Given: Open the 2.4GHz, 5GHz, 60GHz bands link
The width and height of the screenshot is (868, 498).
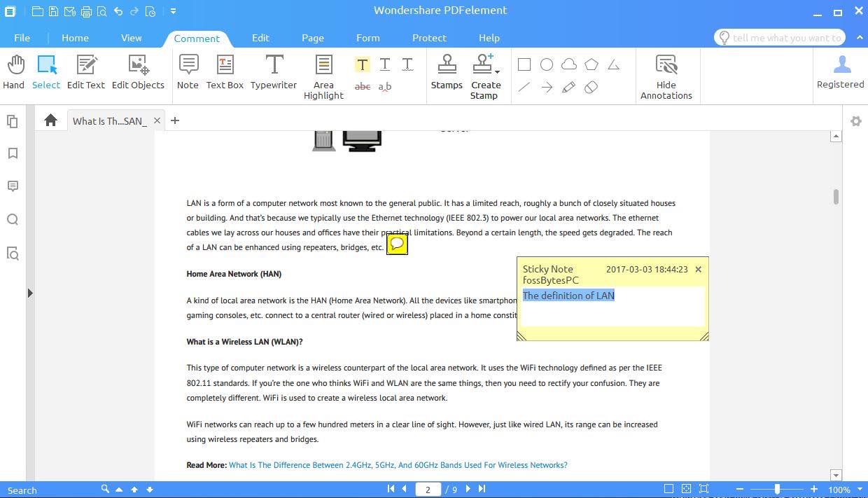Looking at the screenshot, I should pyautogui.click(x=398, y=465).
